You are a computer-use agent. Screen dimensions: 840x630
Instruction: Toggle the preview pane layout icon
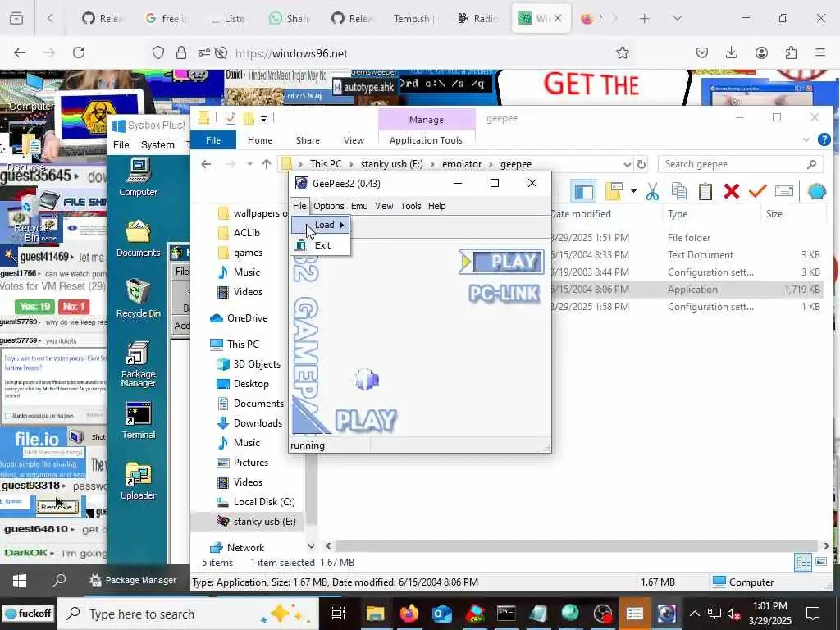[x=583, y=191]
